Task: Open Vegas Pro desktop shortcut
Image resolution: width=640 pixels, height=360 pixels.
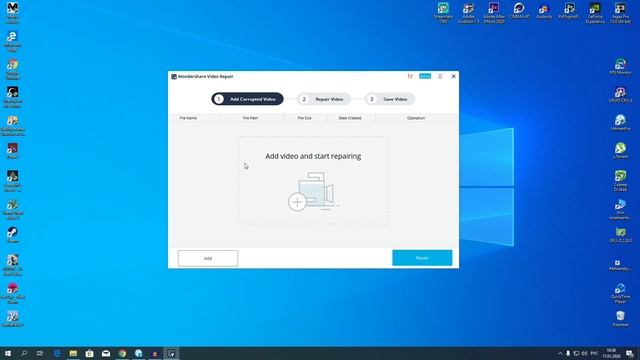Action: 620,12
